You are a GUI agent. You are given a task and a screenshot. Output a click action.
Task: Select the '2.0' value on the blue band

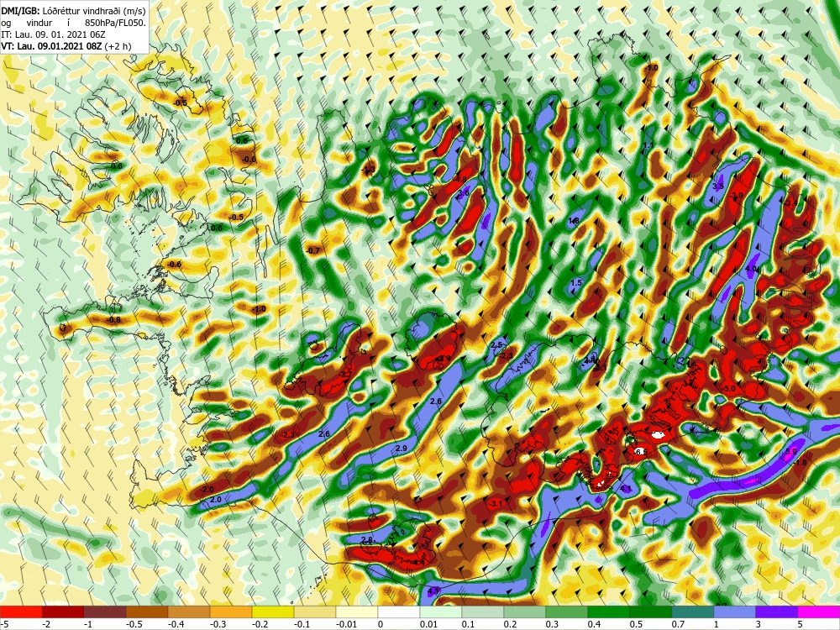click(x=215, y=499)
